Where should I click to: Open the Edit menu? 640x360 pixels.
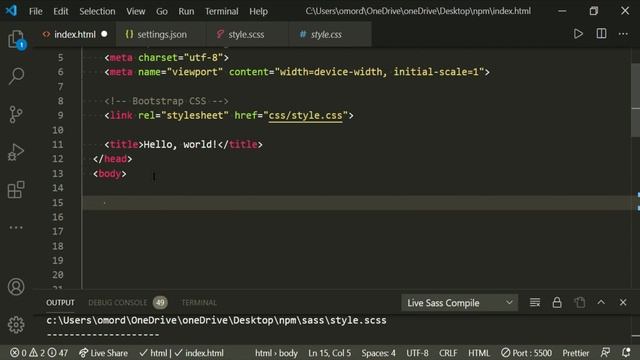61,11
